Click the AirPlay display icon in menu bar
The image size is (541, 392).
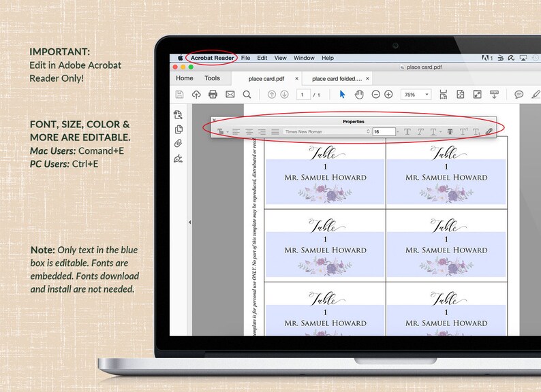point(523,58)
